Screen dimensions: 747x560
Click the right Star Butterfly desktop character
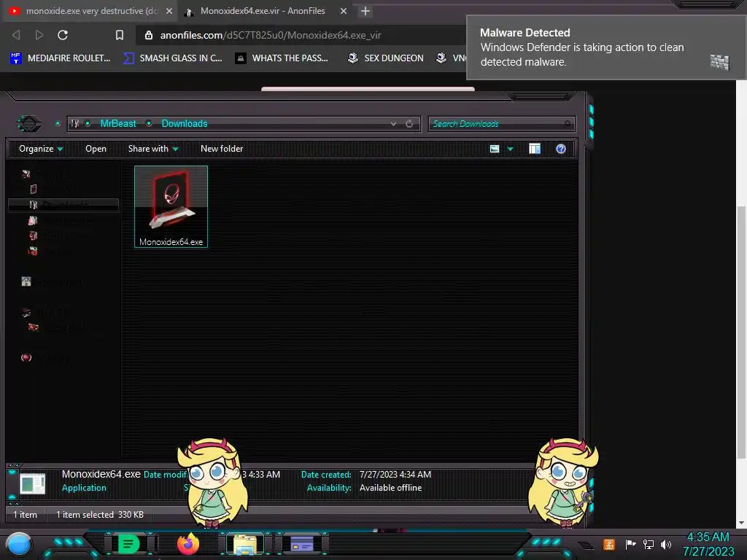(x=562, y=482)
